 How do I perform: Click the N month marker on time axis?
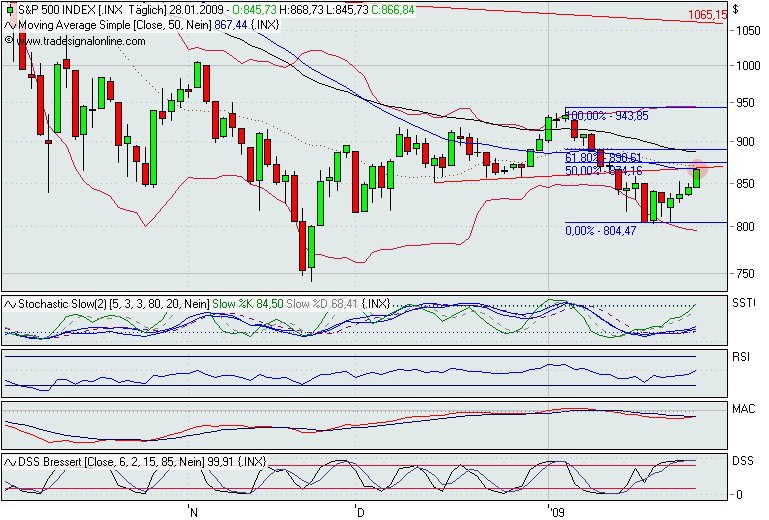coord(194,513)
